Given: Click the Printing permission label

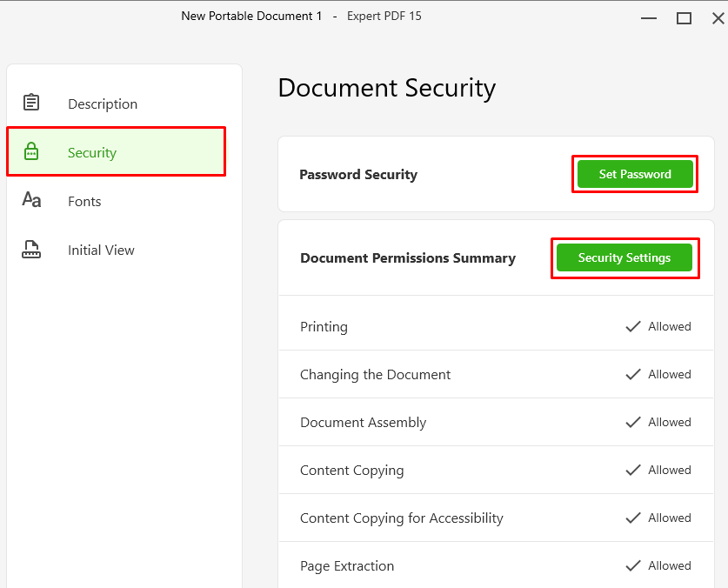Looking at the screenshot, I should pos(324,327).
